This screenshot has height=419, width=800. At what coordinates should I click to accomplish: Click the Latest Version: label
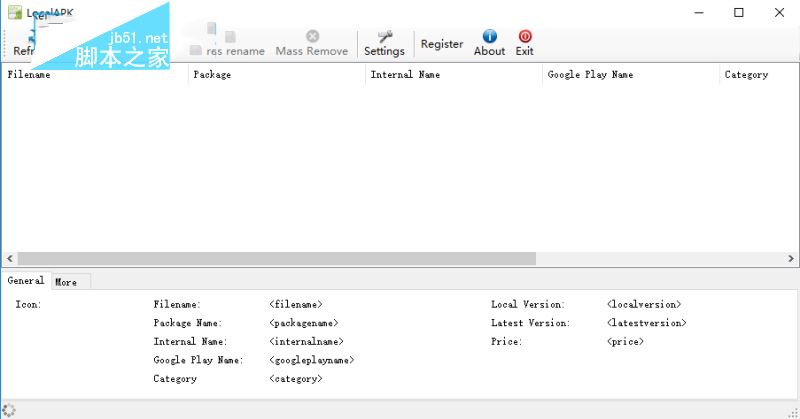click(531, 323)
